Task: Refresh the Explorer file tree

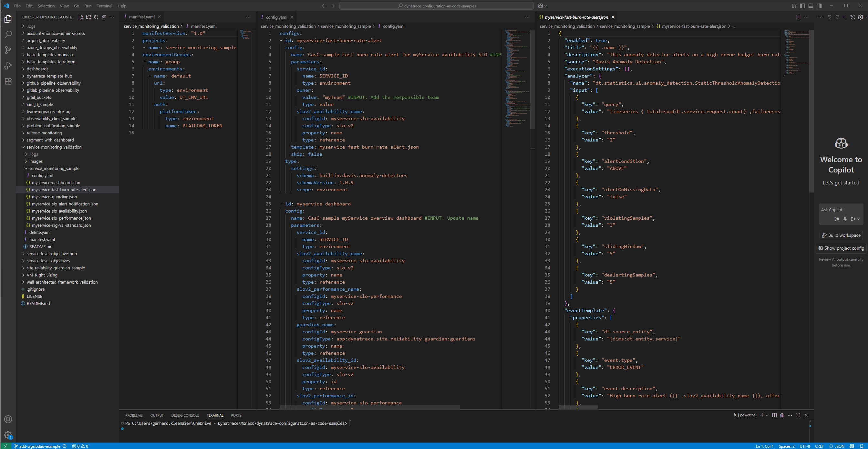Action: (96, 17)
